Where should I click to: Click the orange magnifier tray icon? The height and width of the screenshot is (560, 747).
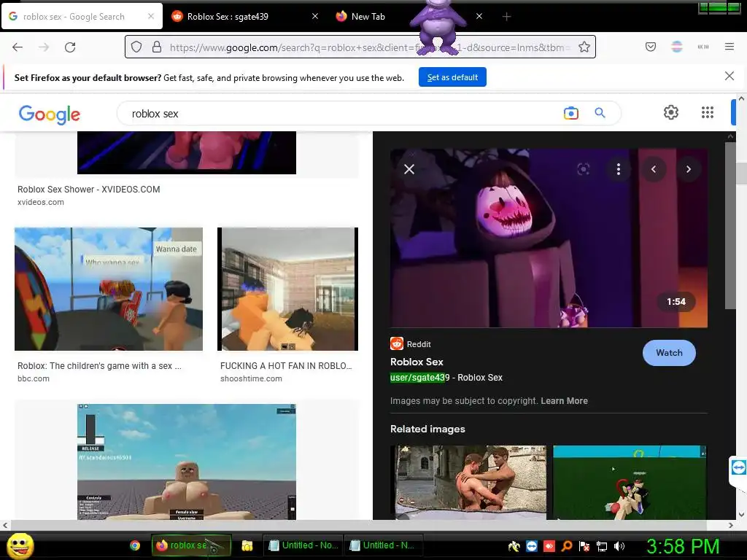[x=567, y=546]
